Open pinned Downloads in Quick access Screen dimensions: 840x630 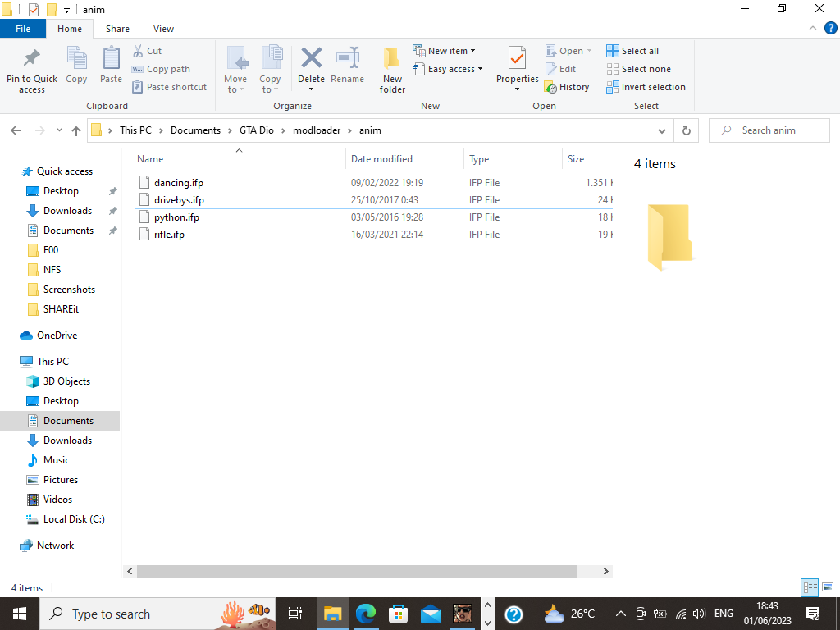[67, 211]
